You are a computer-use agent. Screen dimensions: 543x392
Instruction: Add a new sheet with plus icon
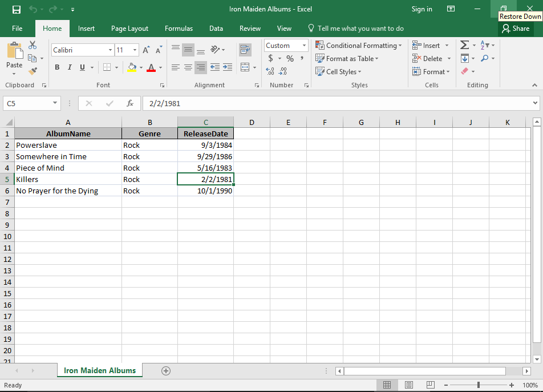tap(166, 370)
